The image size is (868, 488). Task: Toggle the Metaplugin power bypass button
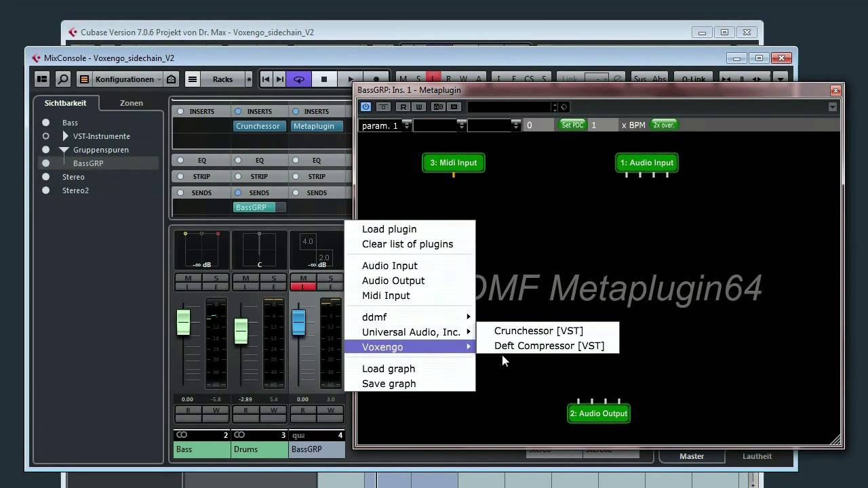tap(366, 107)
